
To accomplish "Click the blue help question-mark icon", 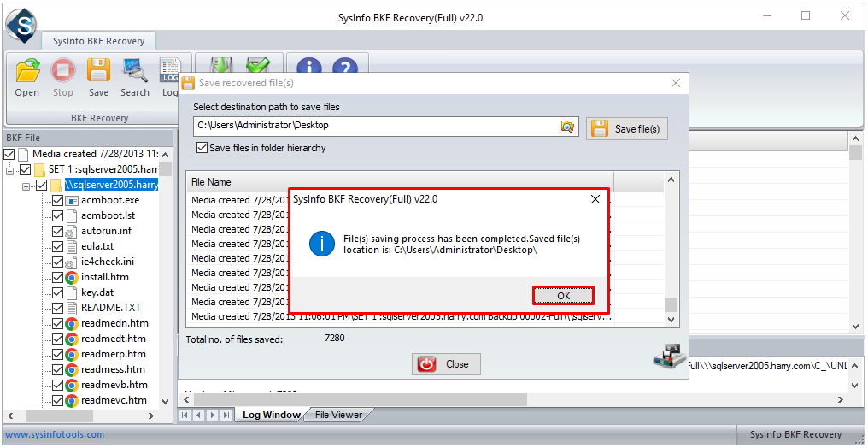I will [x=344, y=66].
